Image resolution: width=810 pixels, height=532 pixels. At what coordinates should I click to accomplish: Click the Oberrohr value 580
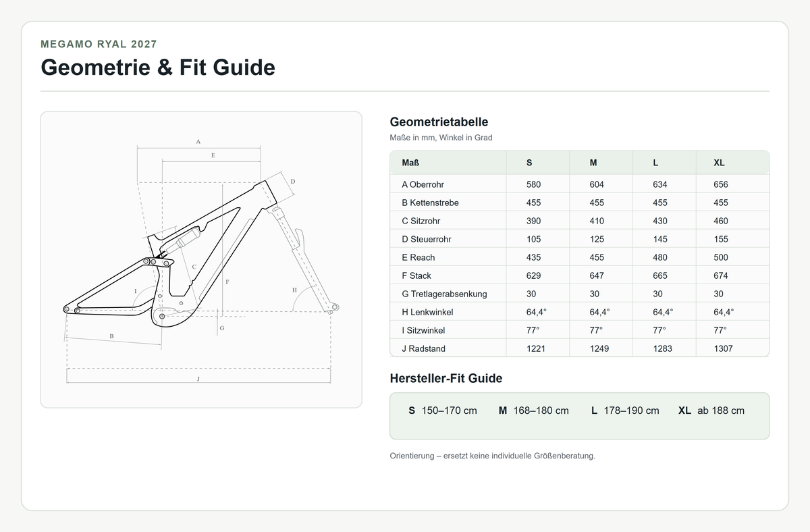tap(534, 184)
